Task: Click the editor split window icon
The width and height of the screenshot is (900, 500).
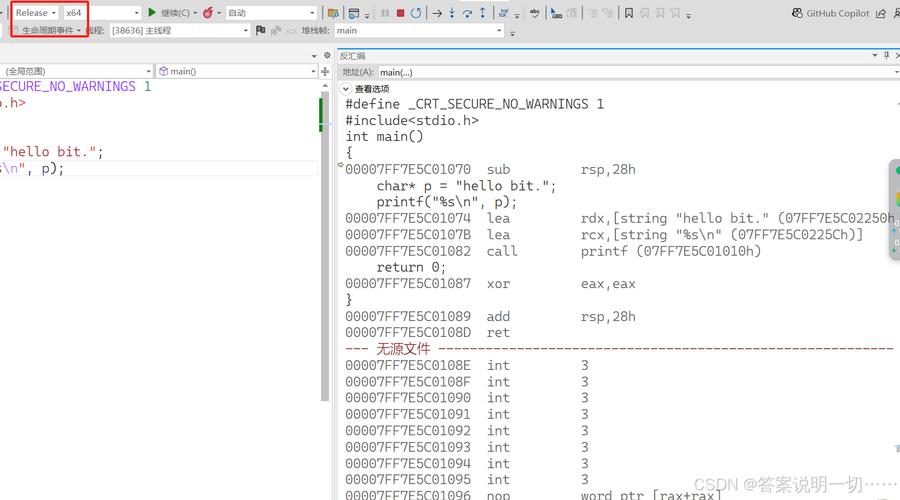Action: [325, 71]
